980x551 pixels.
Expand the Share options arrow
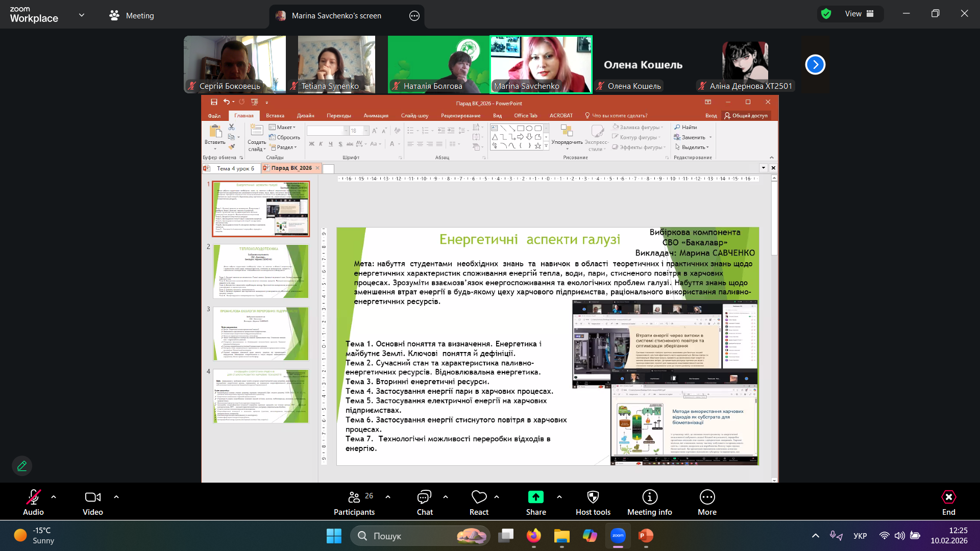559,496
